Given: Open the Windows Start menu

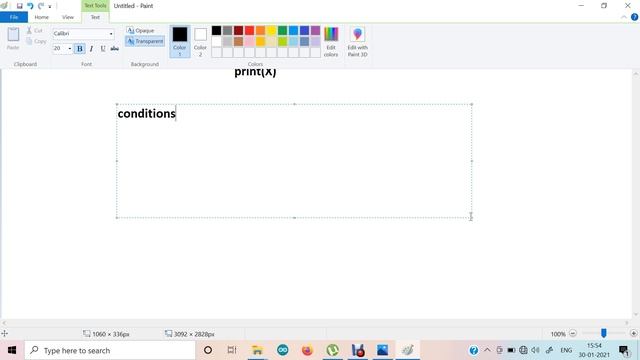Looking at the screenshot, I should pyautogui.click(x=12, y=350).
